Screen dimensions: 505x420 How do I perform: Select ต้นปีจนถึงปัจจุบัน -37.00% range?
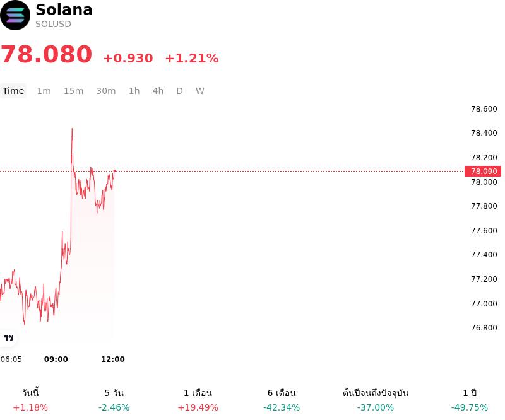[376, 400]
